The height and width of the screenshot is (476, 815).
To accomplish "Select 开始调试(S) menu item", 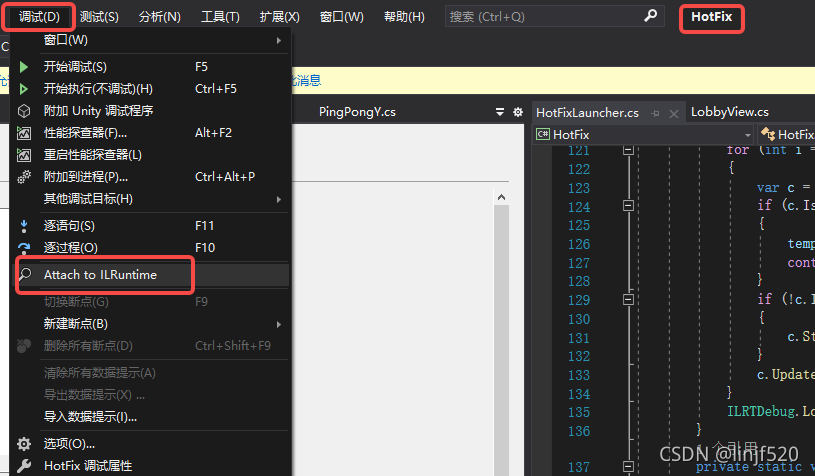I will click(151, 67).
